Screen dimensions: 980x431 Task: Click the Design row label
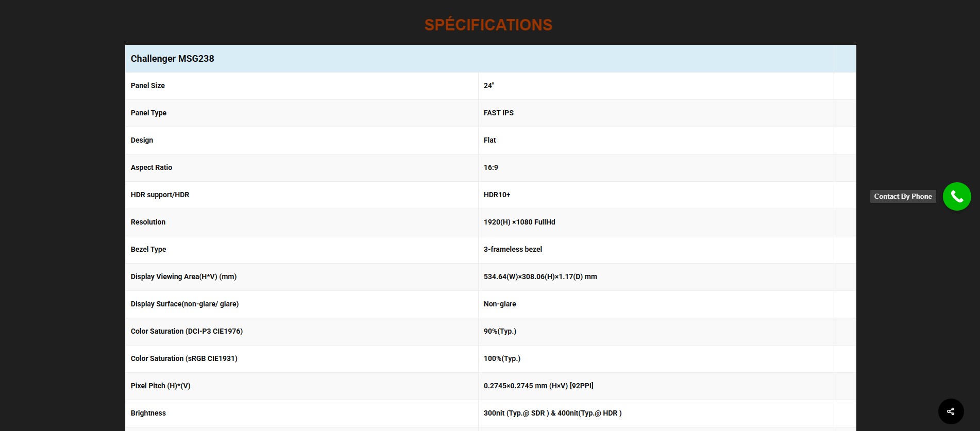tap(142, 140)
